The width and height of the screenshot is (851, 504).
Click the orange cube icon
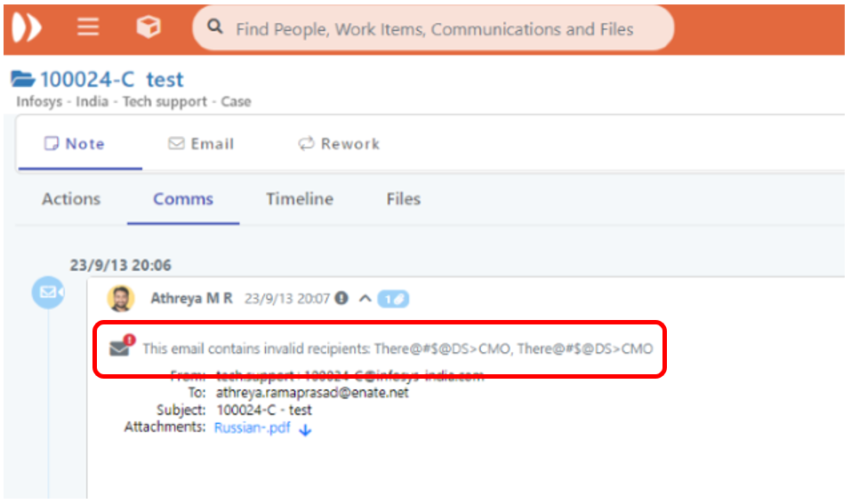(149, 28)
